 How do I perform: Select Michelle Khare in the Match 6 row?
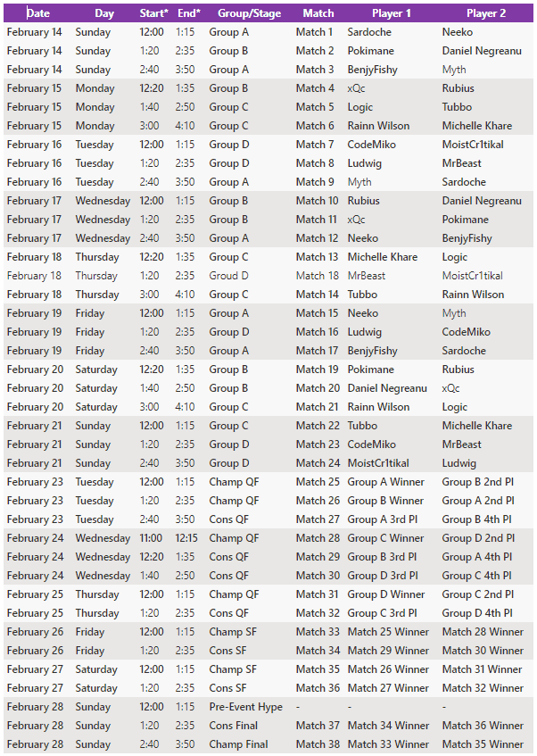click(477, 126)
